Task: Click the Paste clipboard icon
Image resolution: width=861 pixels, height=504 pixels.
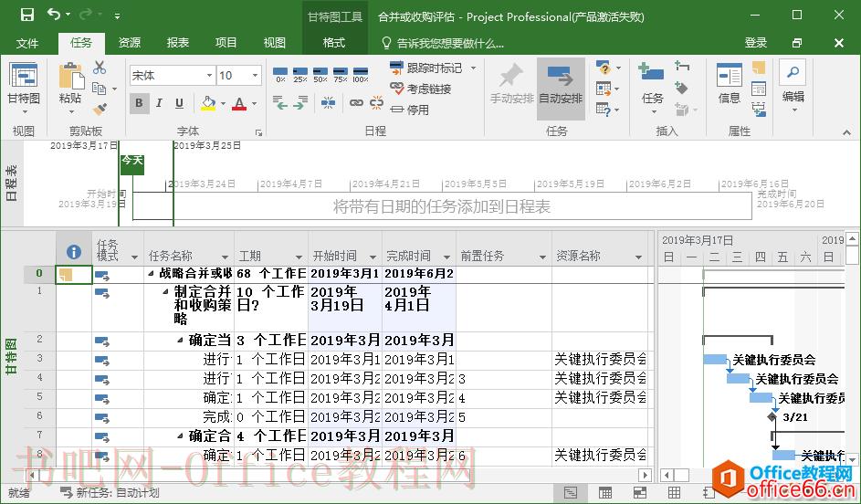Action: pyautogui.click(x=71, y=77)
